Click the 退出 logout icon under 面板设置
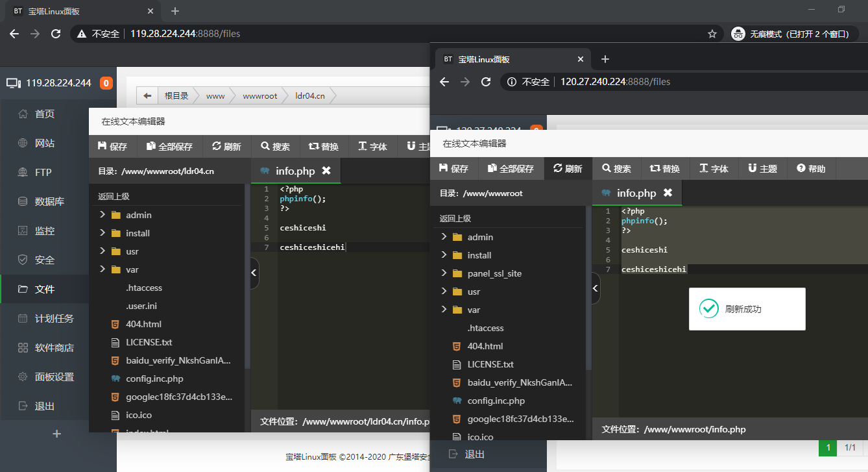 23,406
